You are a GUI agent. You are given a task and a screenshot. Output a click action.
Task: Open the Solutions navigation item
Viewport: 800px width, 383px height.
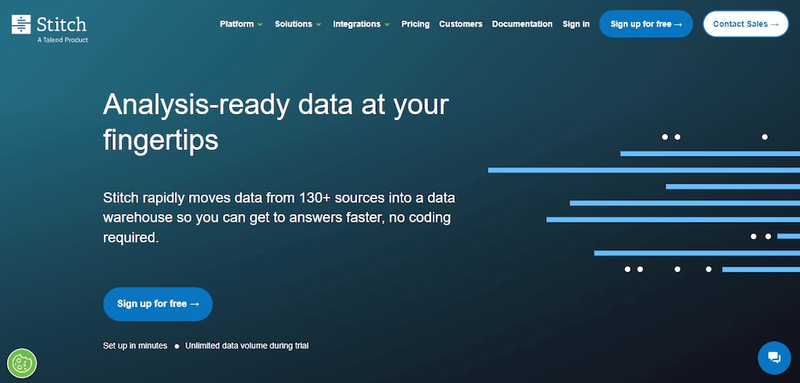pos(293,24)
